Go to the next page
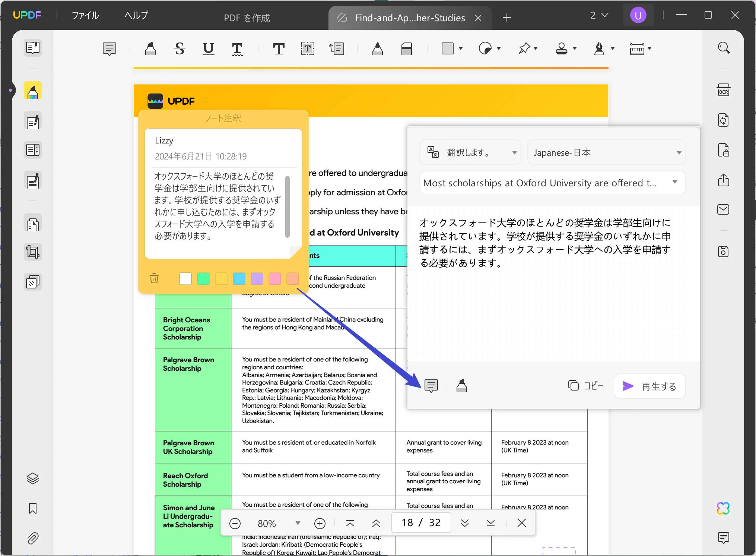756x556 pixels. pyautogui.click(x=464, y=523)
